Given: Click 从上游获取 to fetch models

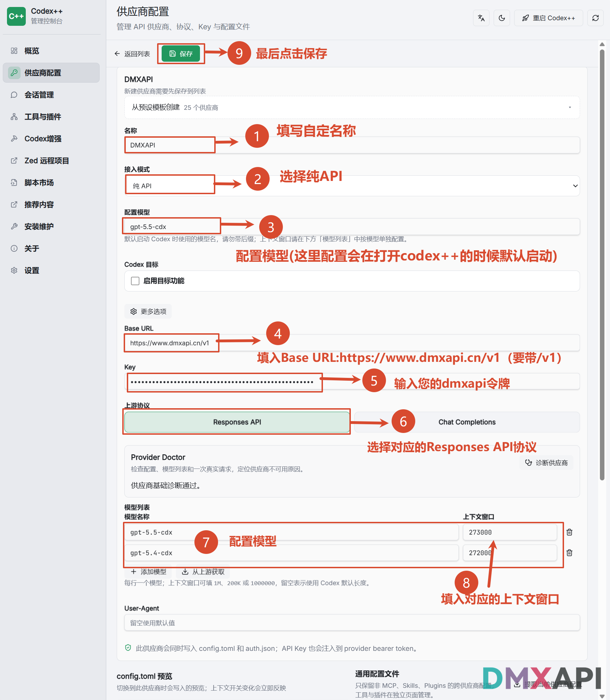Looking at the screenshot, I should (203, 572).
